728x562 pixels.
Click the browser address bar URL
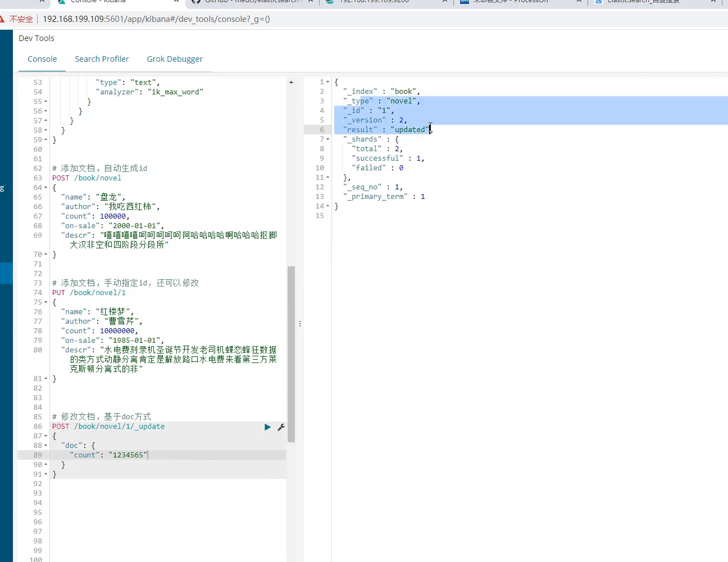(156, 19)
